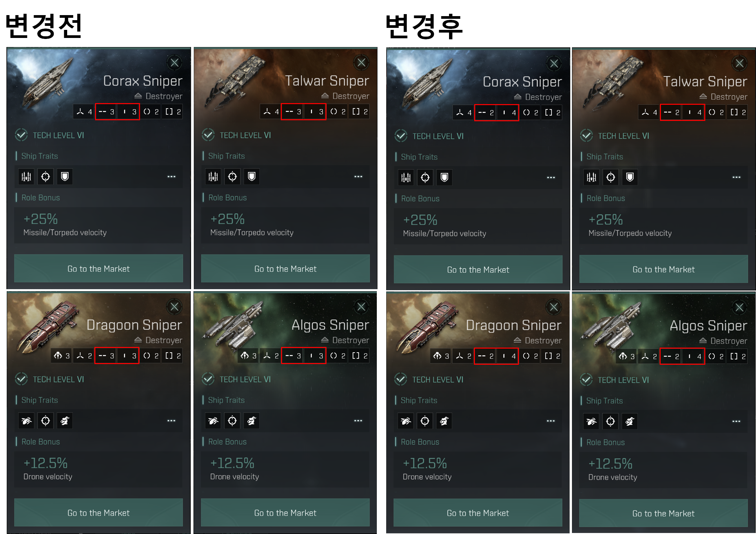Click Tech Level VI checkmark on after Talwar Sniper

click(586, 136)
